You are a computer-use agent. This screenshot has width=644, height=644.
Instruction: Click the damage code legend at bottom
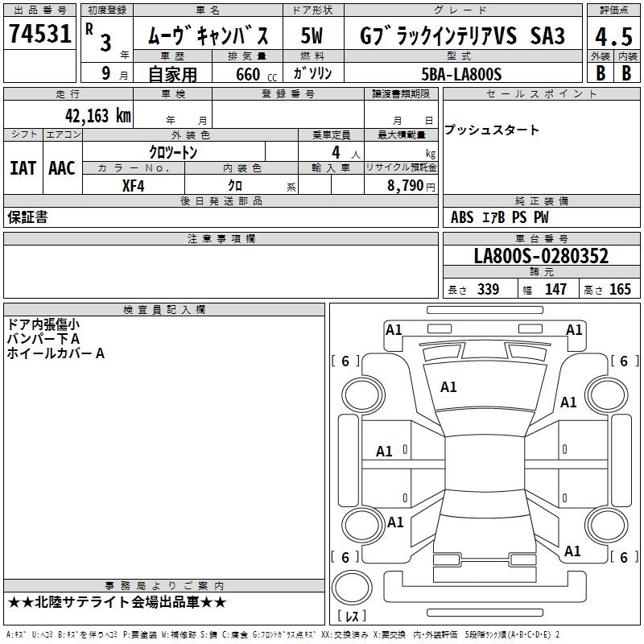tap(283, 634)
